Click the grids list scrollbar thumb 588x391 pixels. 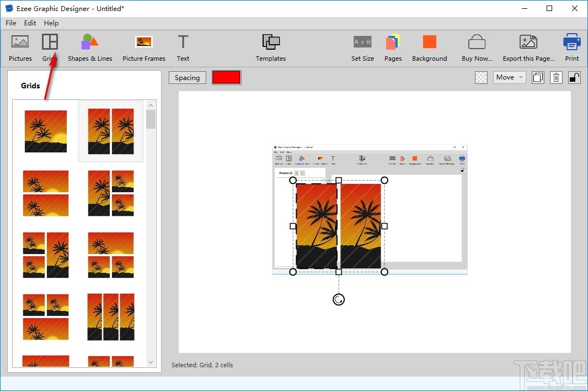[151, 119]
